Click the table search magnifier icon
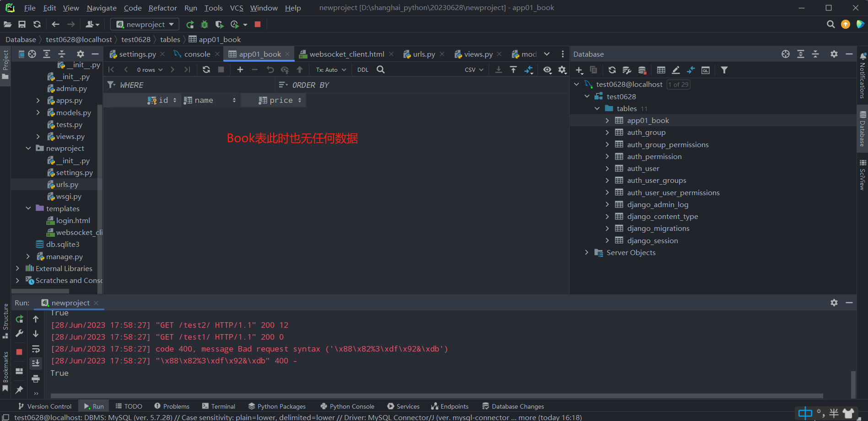This screenshot has width=868, height=421. (x=381, y=69)
